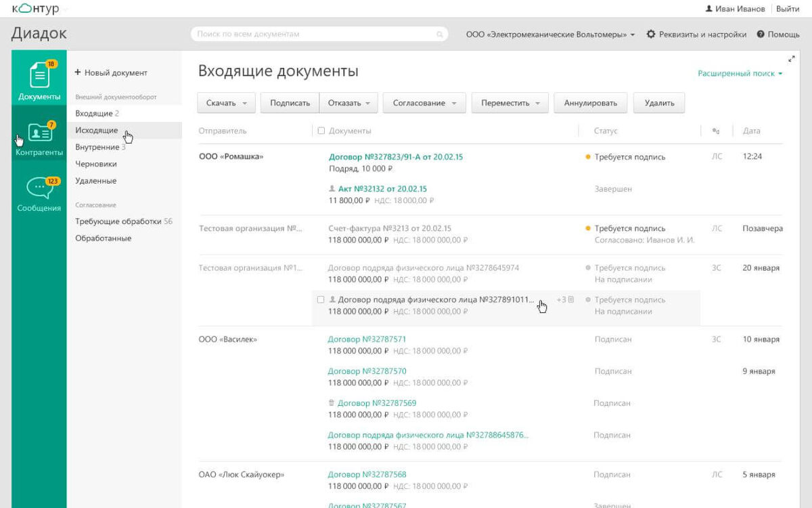812x508 pixels.
Task: Open the Черновики folder
Action: pos(96,164)
